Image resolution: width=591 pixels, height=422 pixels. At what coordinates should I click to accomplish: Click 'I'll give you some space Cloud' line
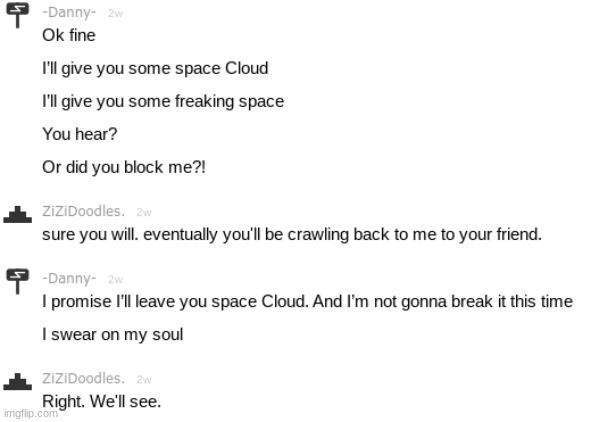[x=155, y=69]
